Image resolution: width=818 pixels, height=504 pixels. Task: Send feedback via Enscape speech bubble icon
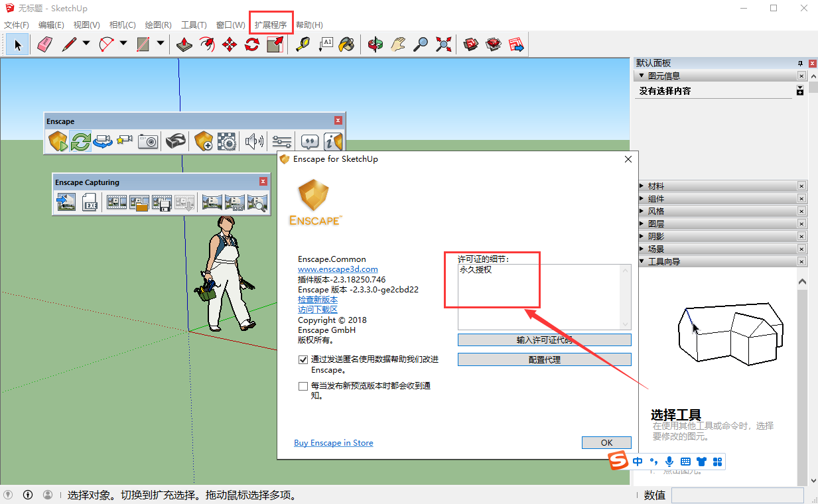[x=309, y=141]
